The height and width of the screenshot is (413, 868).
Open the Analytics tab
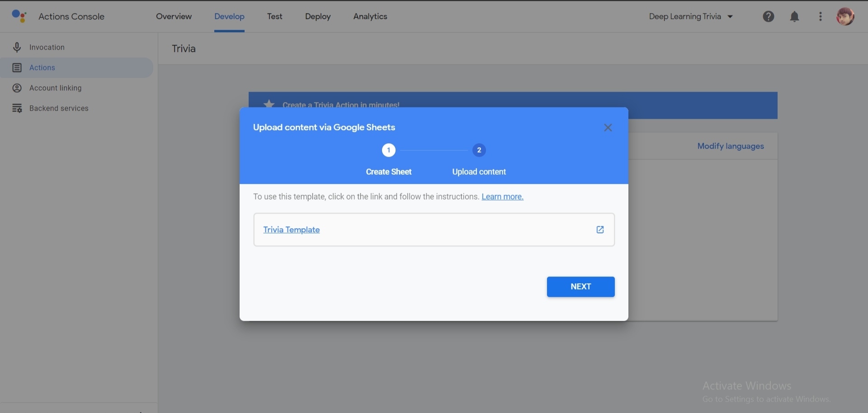370,16
